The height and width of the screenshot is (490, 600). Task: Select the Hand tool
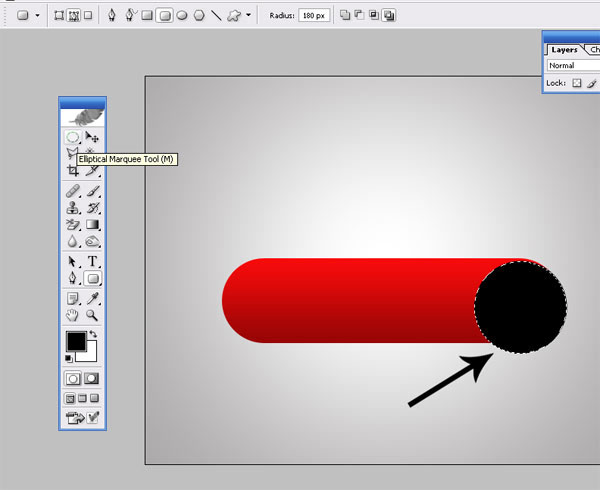[73, 315]
